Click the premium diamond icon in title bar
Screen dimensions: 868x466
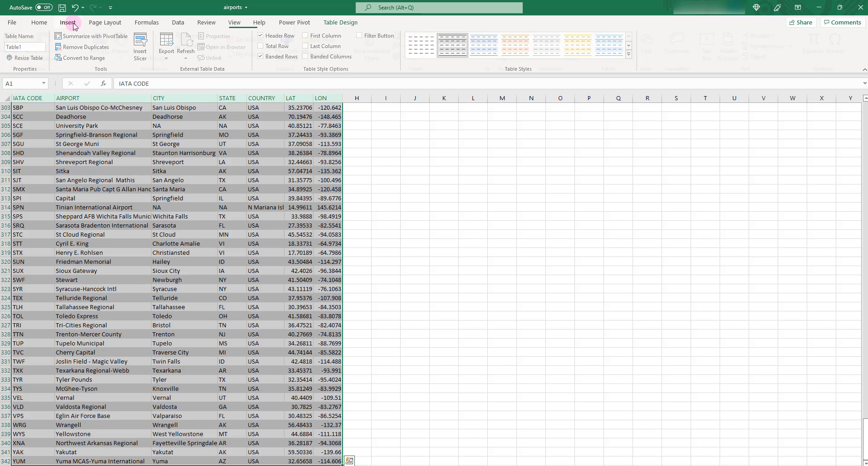pos(756,7)
